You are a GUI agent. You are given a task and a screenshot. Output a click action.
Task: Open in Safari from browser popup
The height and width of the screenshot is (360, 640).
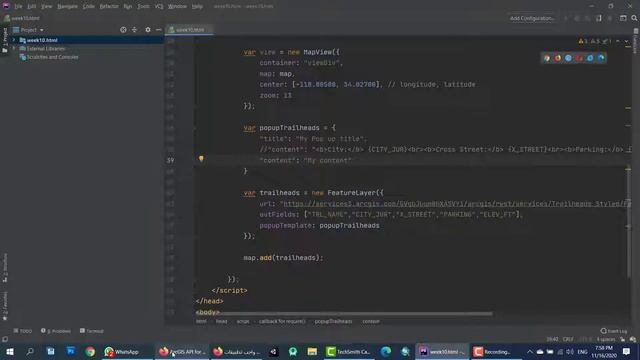pos(569,58)
